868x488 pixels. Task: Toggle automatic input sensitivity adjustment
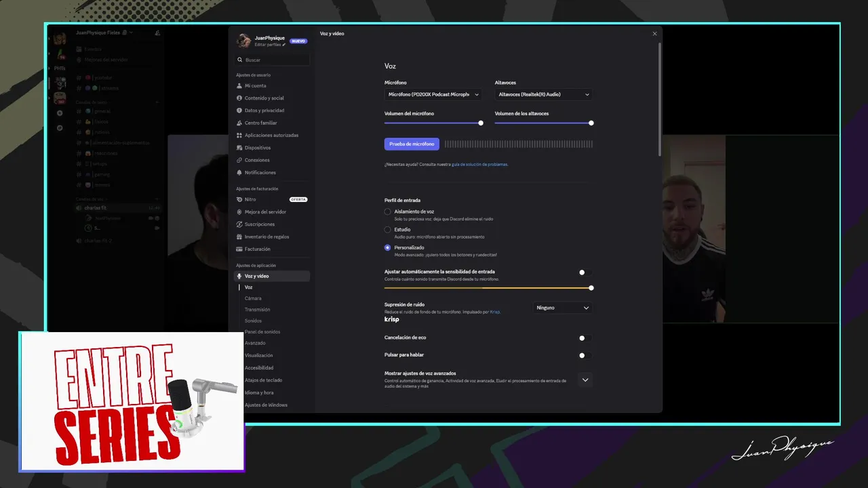click(585, 272)
